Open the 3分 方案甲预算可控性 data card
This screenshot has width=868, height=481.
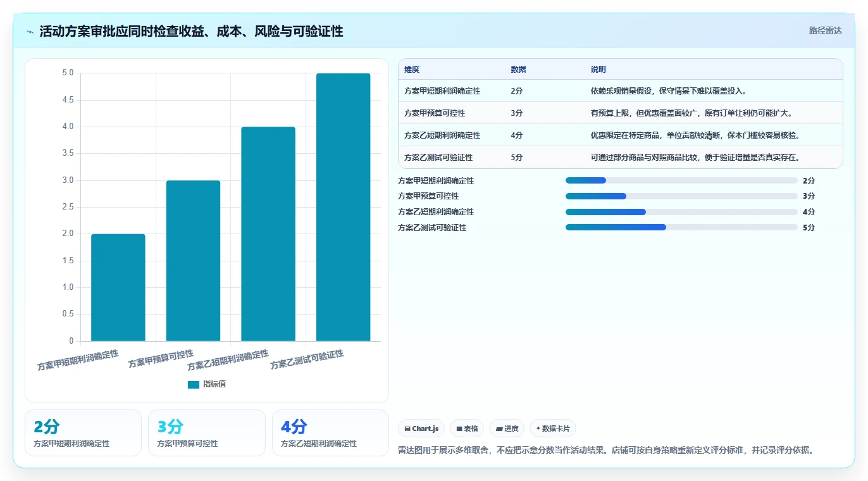207,433
